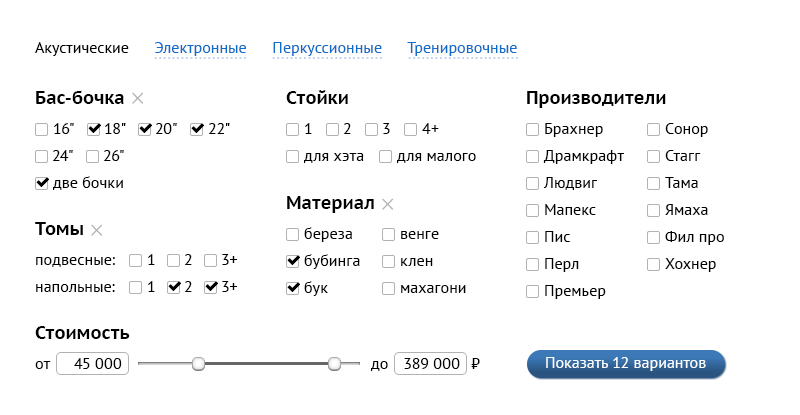This screenshot has width=800, height=415.
Task: Tick the береза material checkbox
Action: pos(293,234)
